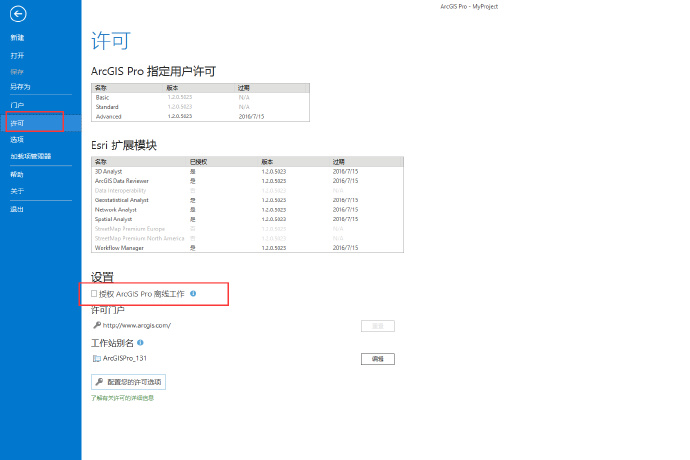Click 已授权 column header in extensions table
This screenshot has width=690, height=460.
point(198,162)
